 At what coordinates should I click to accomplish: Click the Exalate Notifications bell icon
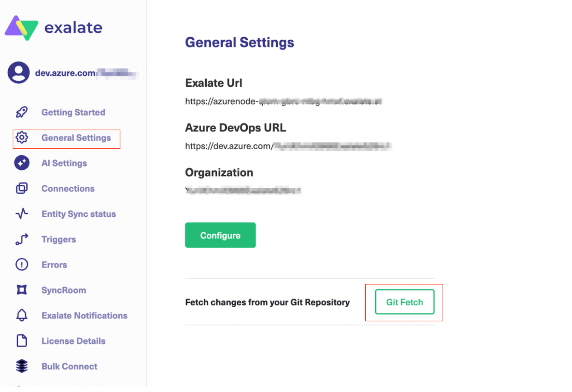coord(22,316)
